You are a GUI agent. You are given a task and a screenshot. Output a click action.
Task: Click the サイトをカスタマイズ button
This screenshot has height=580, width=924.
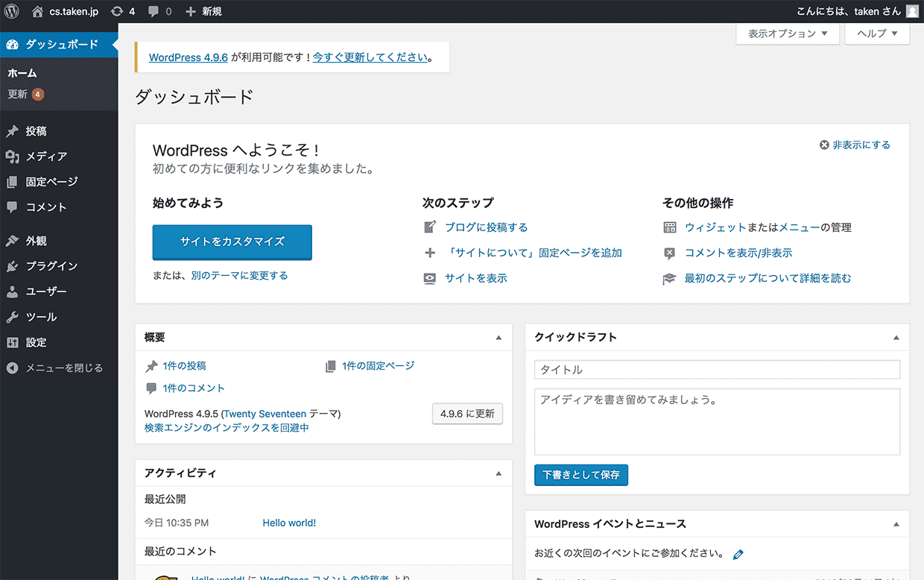pos(232,242)
